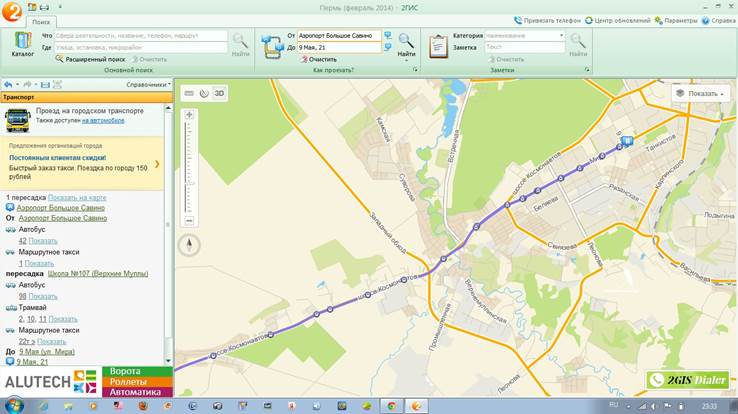Screen dimensions: 738x414
Task: Click Постоянным клиентам скидки! ad heading
Action: [x=57, y=158]
